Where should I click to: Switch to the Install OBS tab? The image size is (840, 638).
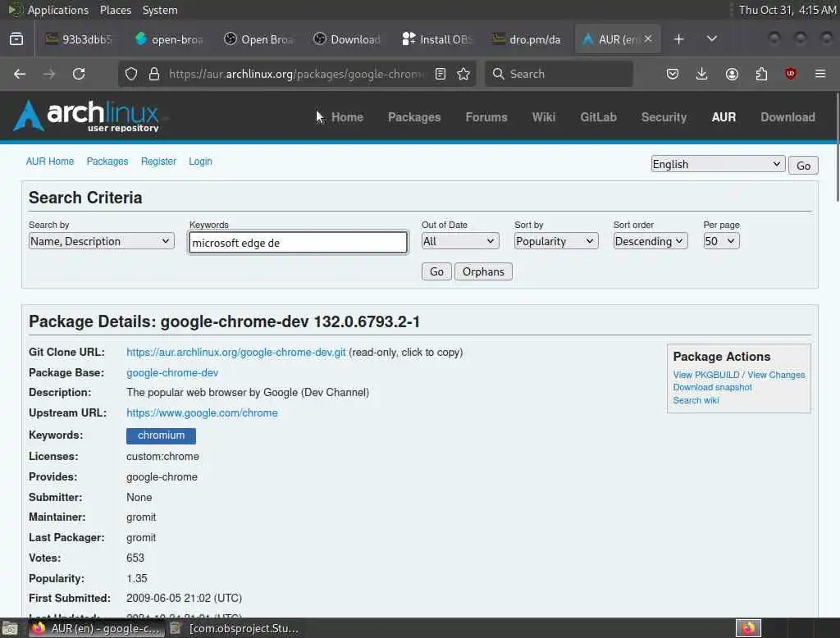tap(437, 39)
